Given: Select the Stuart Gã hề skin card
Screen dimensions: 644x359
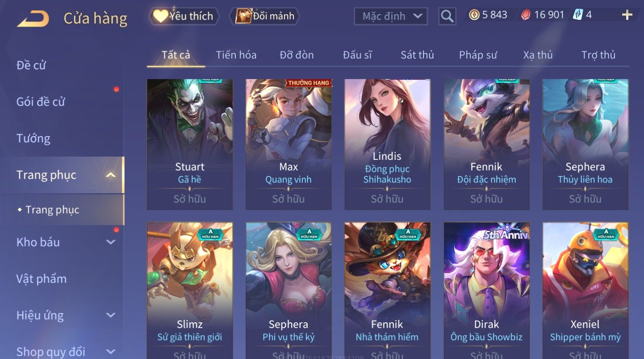Looking at the screenshot, I should coord(190,144).
